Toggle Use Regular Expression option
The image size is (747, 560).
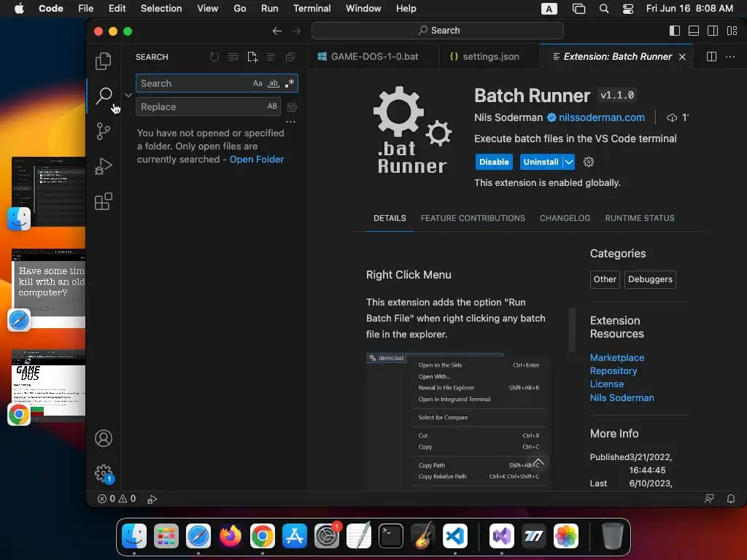tap(290, 83)
